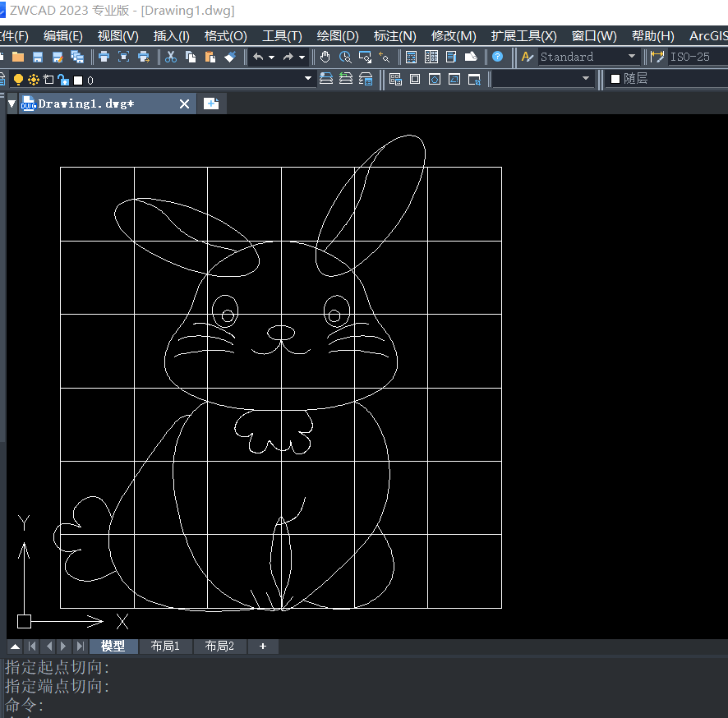Toggle layer 0 freeze sun icon
Image resolution: width=728 pixels, height=718 pixels.
pyautogui.click(x=34, y=80)
